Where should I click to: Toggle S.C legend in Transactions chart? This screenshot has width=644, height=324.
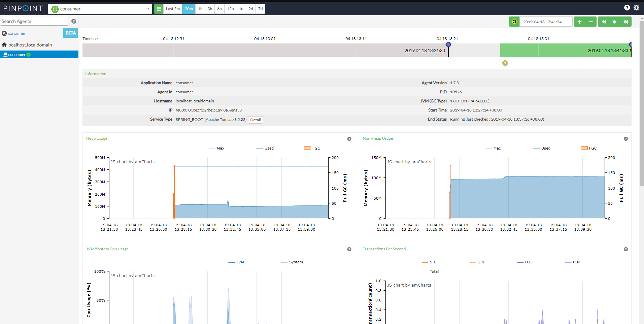[x=429, y=262]
